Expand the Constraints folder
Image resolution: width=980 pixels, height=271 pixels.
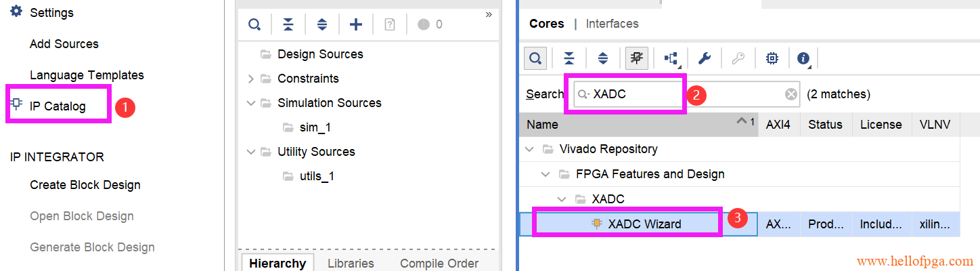click(x=251, y=79)
